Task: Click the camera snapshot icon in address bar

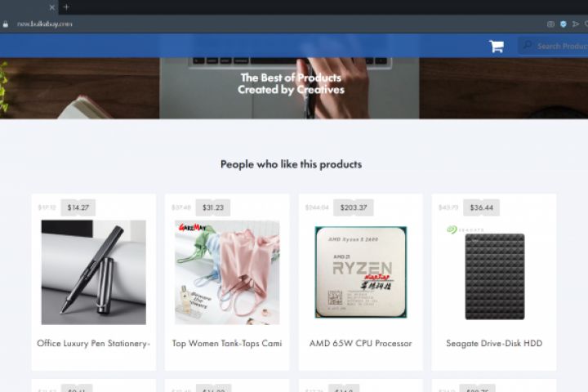Action: click(x=550, y=24)
